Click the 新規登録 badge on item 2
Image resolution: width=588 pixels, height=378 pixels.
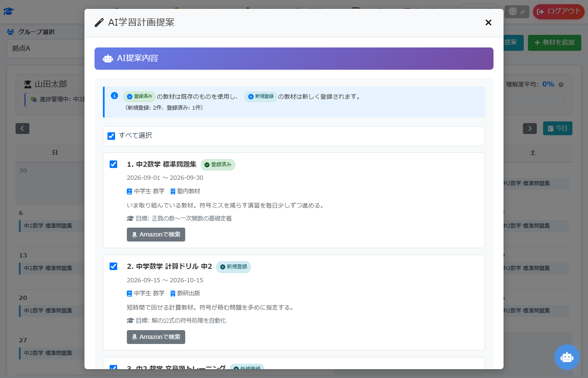(234, 267)
